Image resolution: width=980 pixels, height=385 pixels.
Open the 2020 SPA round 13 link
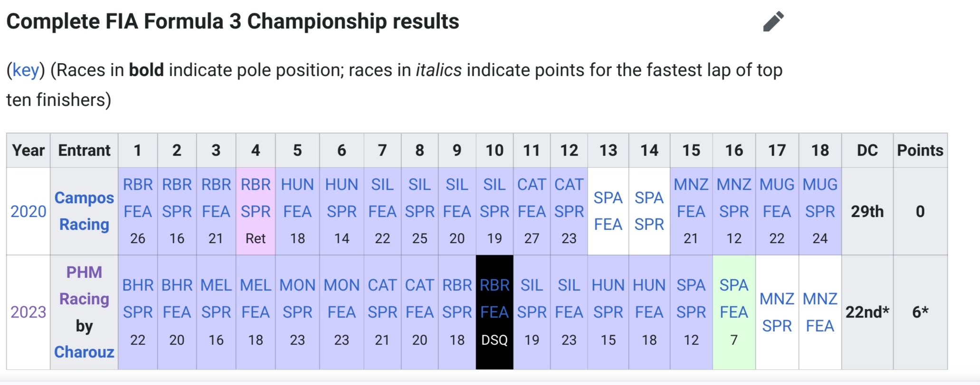tap(608, 197)
